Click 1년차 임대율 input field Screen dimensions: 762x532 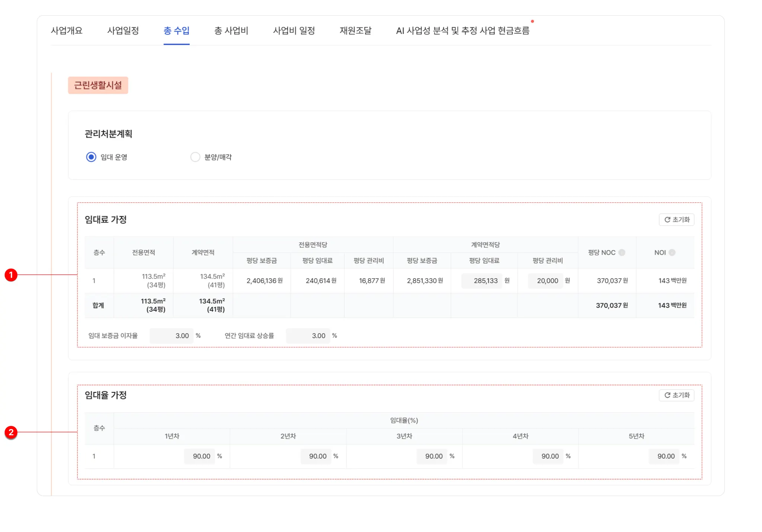coord(199,456)
